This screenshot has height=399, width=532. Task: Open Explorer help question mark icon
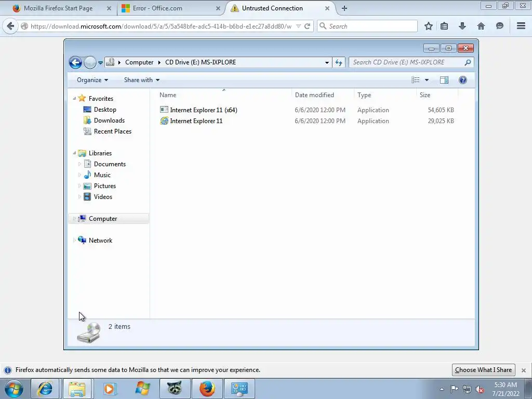(462, 79)
